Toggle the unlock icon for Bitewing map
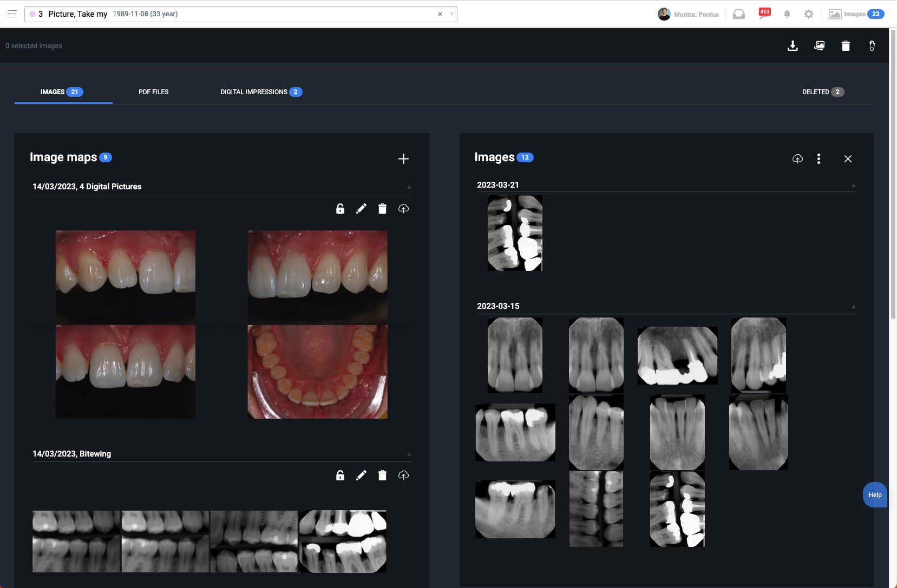The height and width of the screenshot is (588, 897). click(x=340, y=475)
